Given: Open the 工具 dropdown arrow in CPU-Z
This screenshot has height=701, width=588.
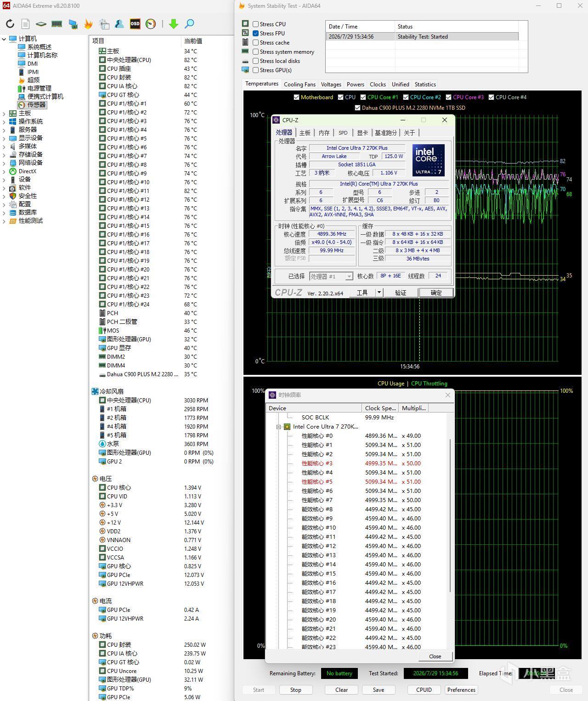Looking at the screenshot, I should [379, 293].
